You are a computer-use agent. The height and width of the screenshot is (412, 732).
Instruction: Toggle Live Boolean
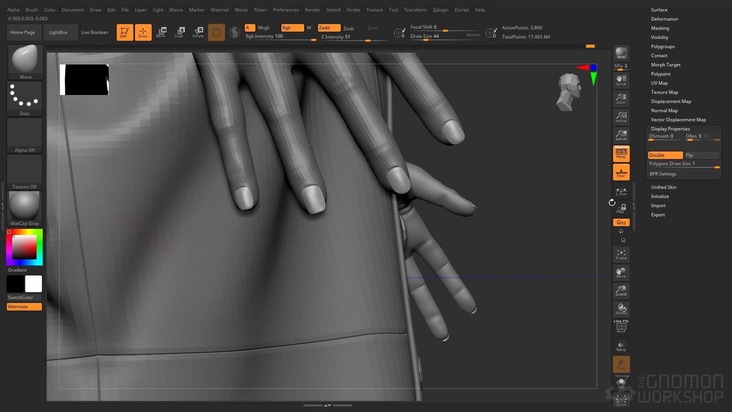click(95, 32)
